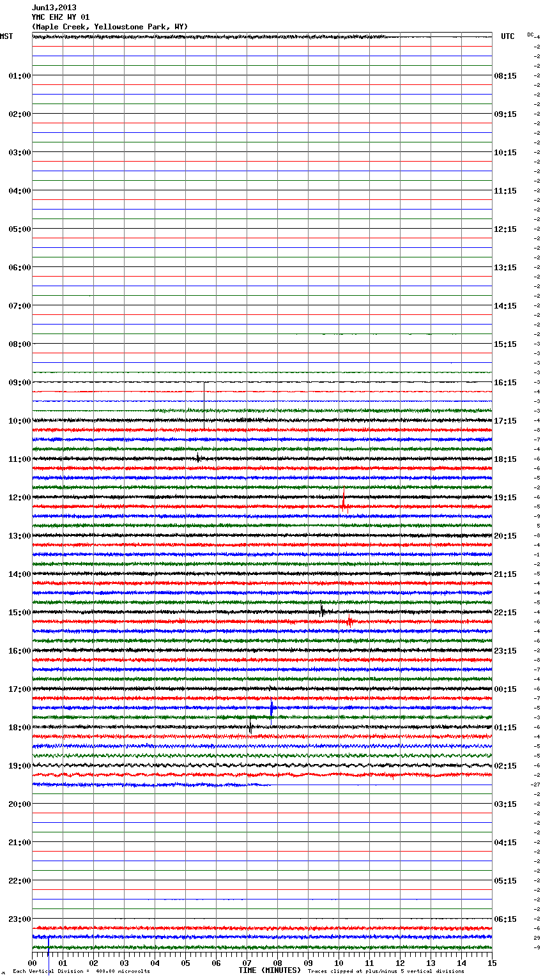Viewport: 543px width, 980px height.
Task: Click the black event burst on the 15:00 trace
Action: (323, 611)
